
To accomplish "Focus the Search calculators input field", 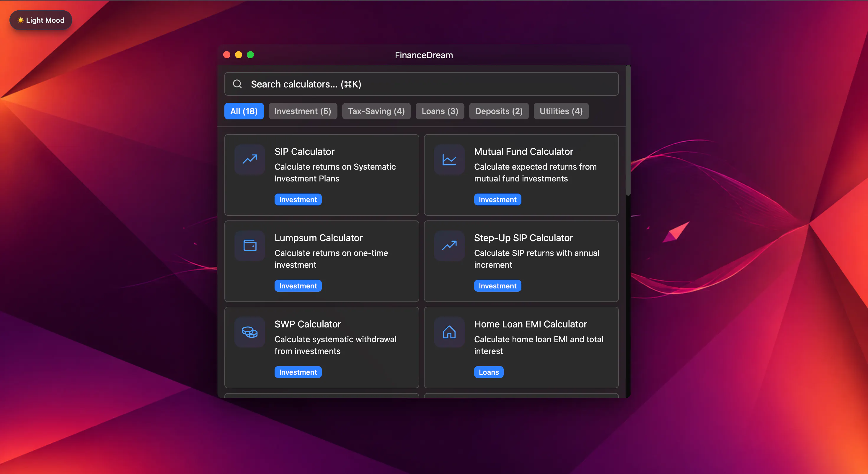I will tap(421, 84).
